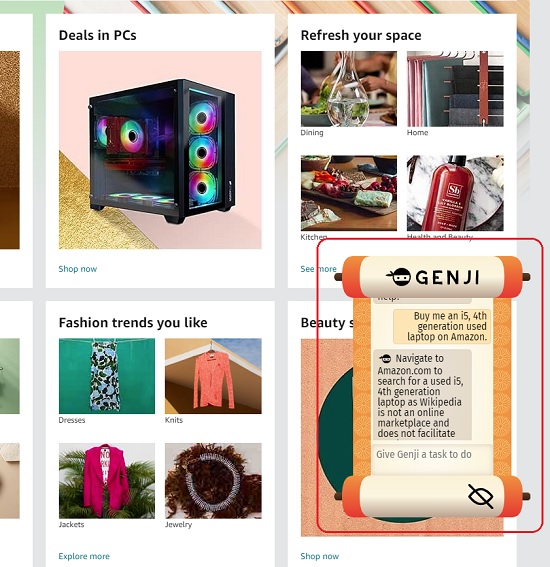550x567 pixels.
Task: Click the Genji ninja logo icon
Action: 398,277
